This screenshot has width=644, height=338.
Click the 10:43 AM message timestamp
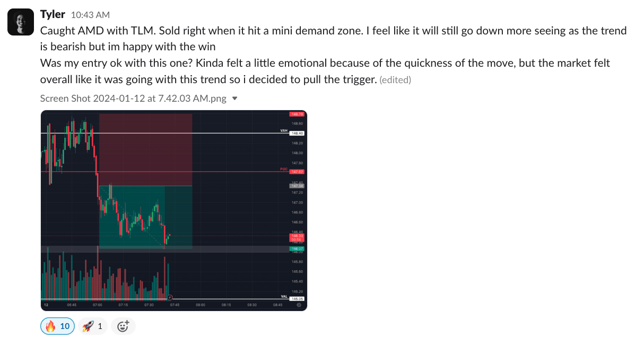click(90, 15)
